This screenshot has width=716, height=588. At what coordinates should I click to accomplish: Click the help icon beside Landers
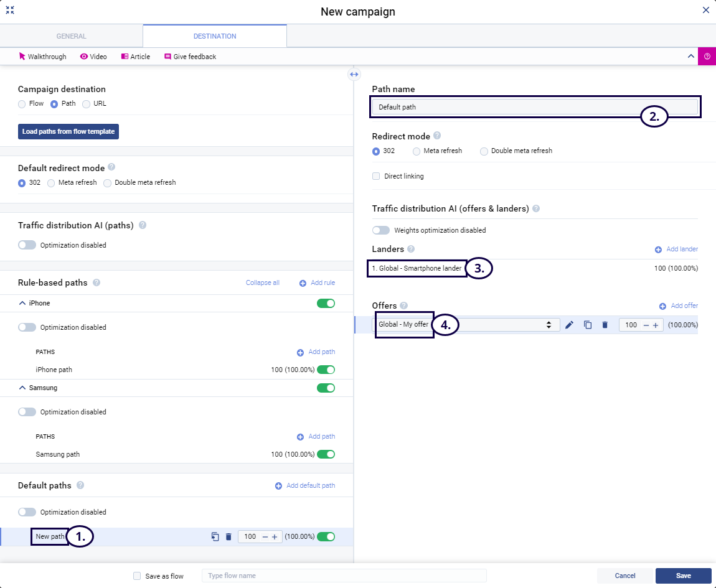(411, 249)
